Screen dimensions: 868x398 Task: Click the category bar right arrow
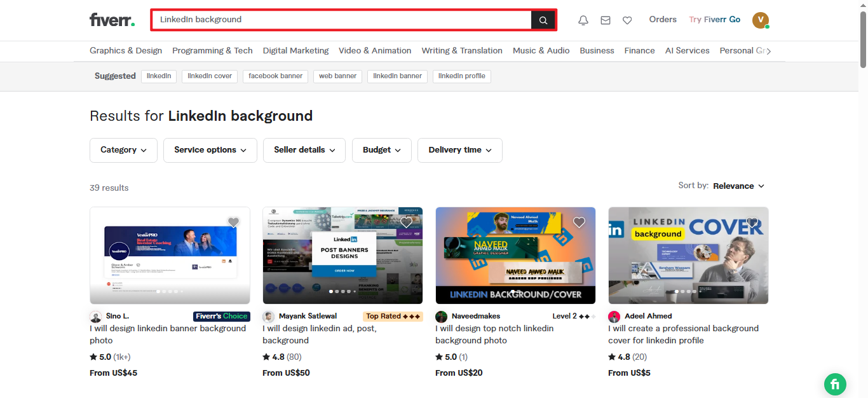(769, 51)
